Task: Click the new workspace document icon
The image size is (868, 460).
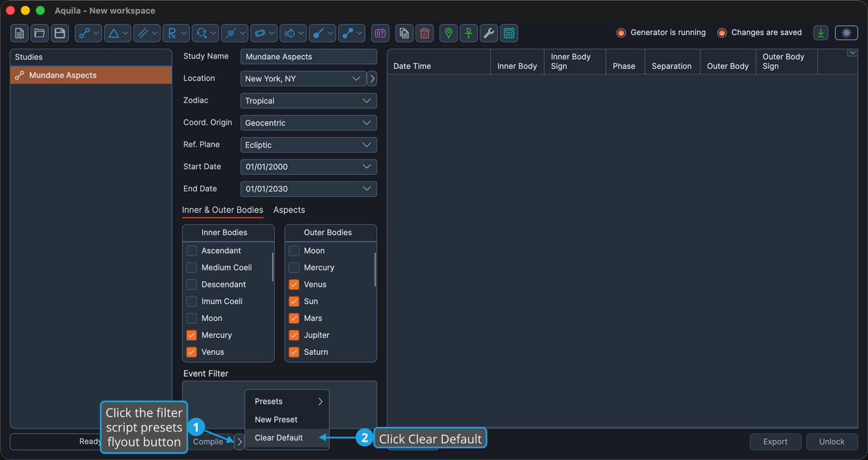Action: pos(20,33)
